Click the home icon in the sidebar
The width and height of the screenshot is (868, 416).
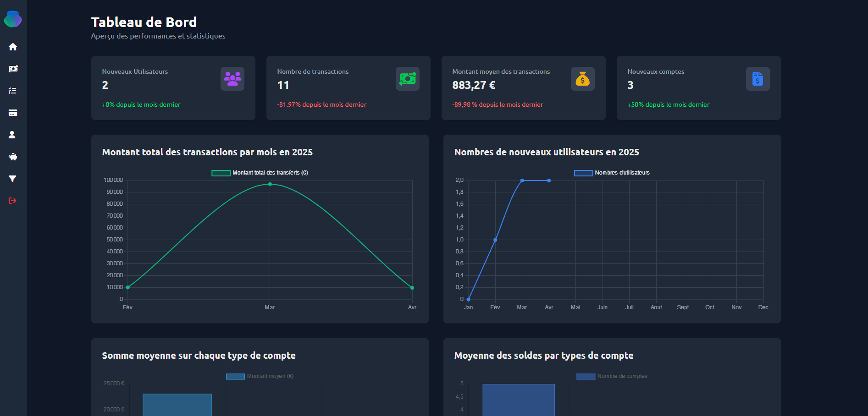click(x=13, y=47)
